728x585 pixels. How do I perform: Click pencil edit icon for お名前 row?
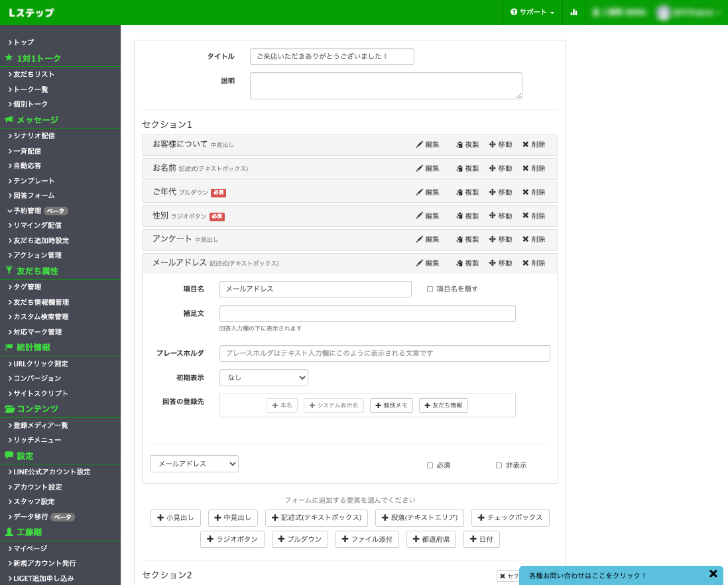pyautogui.click(x=420, y=168)
